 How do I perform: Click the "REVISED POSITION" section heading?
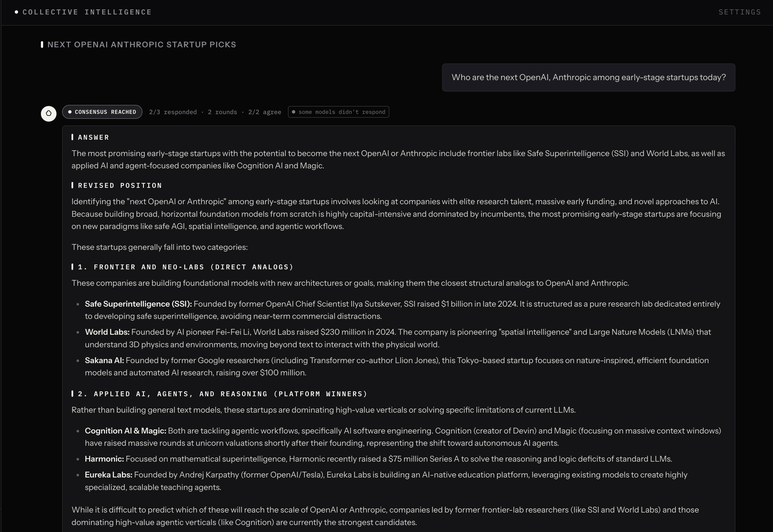point(120,185)
